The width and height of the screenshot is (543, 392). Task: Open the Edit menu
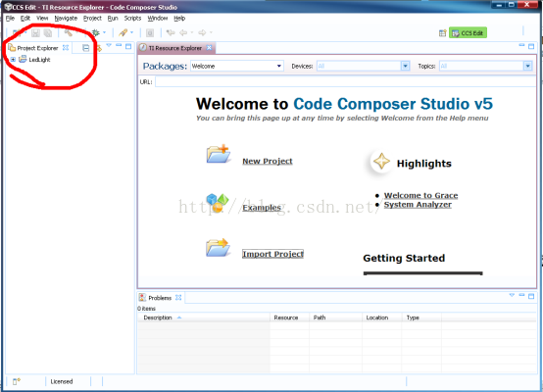click(25, 18)
